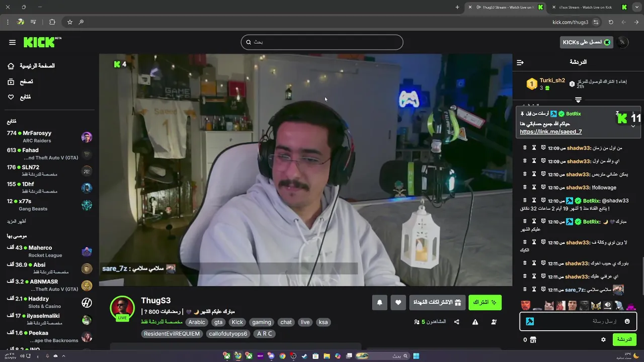Open the link.me/saeed_7 pinned link

click(x=551, y=132)
